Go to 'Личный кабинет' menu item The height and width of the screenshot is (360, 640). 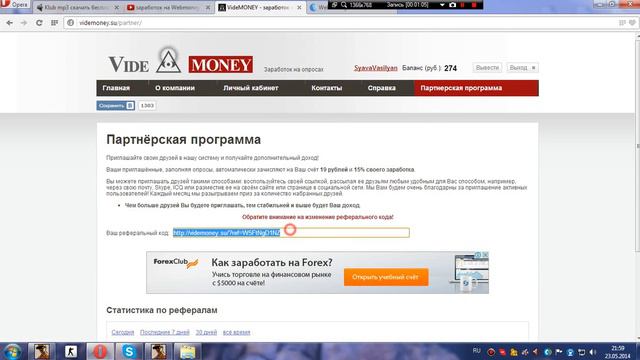tap(251, 88)
